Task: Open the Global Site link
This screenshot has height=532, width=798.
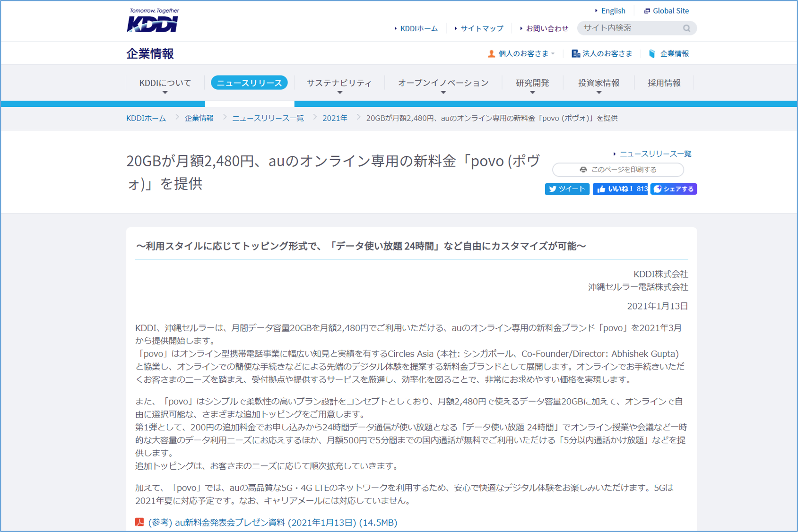Action: 670,11
